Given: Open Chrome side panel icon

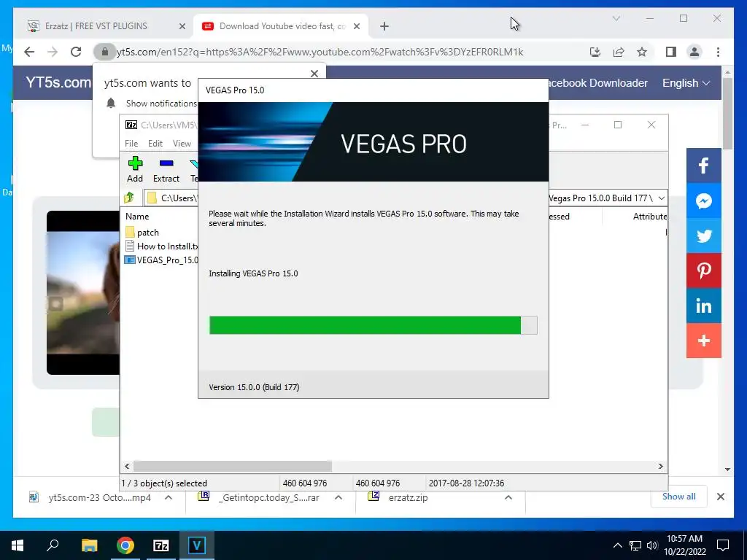Looking at the screenshot, I should coord(671,52).
